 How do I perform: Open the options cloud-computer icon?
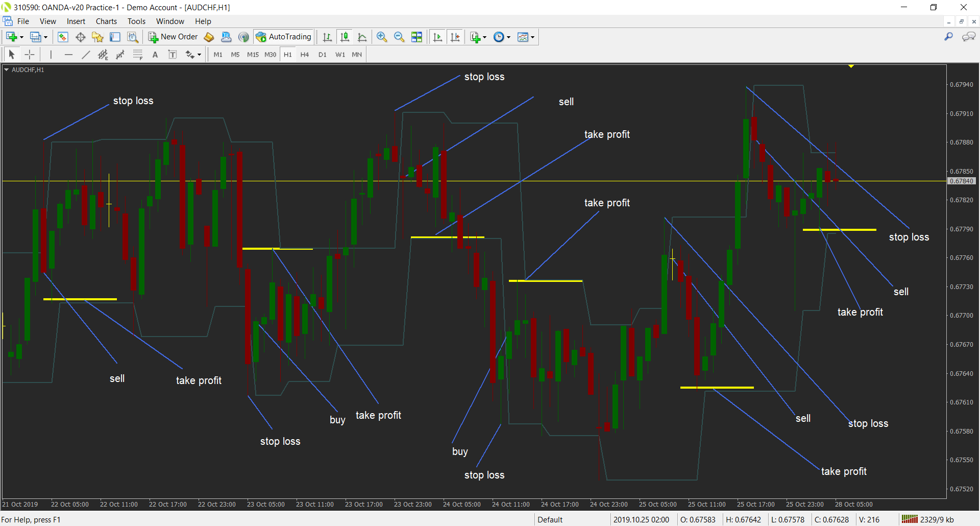(226, 37)
